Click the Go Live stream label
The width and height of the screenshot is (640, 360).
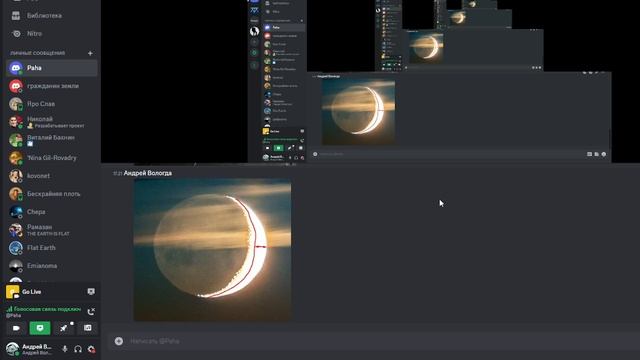coord(32,292)
